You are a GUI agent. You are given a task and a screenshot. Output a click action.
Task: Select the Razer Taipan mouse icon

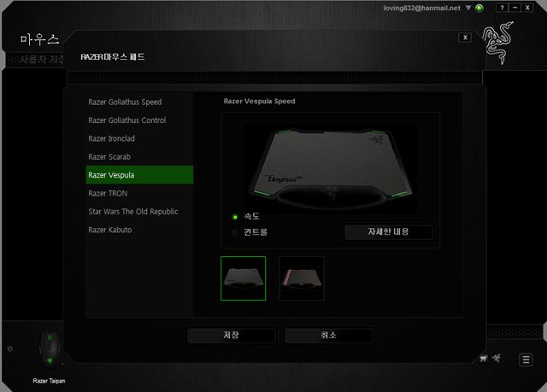click(49, 350)
